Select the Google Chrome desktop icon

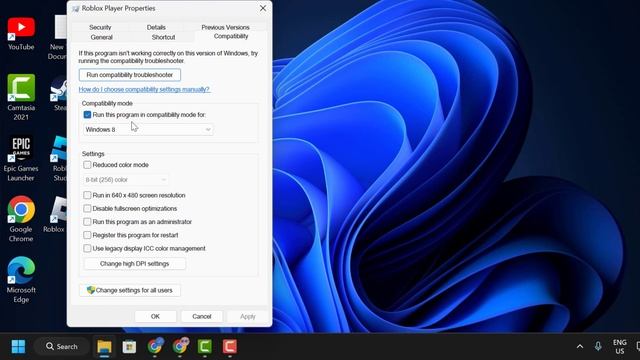(21, 219)
